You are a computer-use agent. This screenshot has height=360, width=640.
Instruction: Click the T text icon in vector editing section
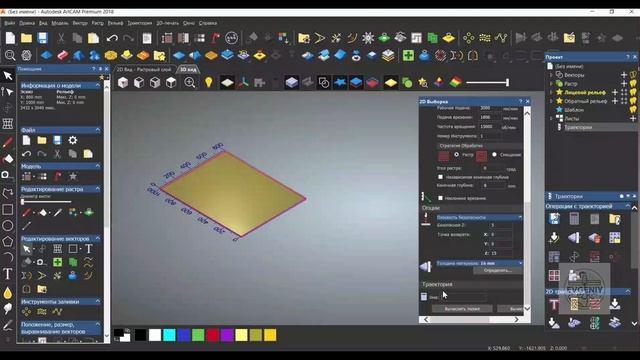89,248
